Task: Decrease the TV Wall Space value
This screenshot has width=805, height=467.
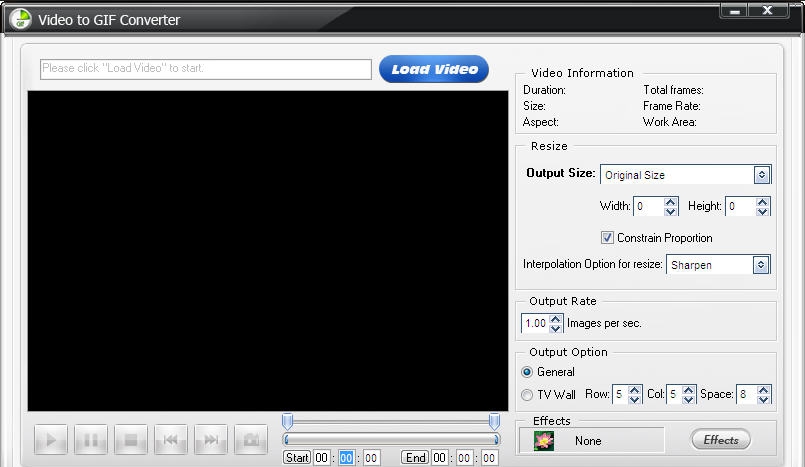Action: pyautogui.click(x=763, y=399)
